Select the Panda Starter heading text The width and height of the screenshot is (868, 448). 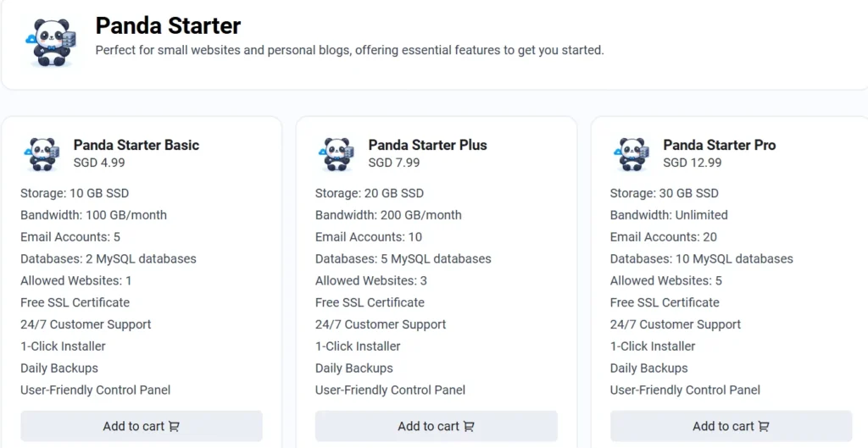[x=168, y=25]
